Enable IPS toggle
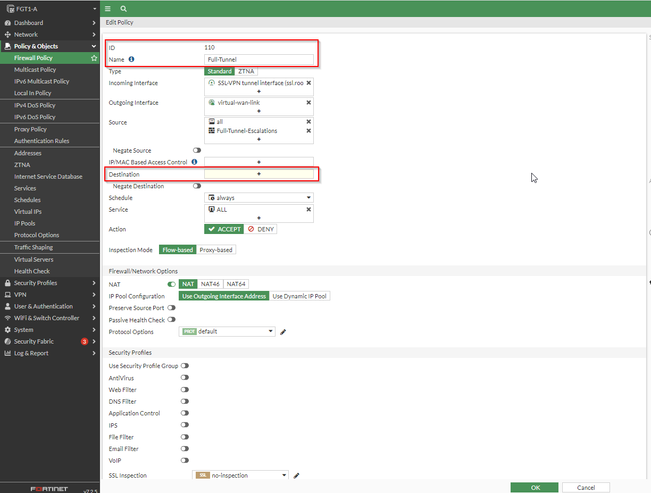Screen dimensions: 651x493 click(x=185, y=425)
